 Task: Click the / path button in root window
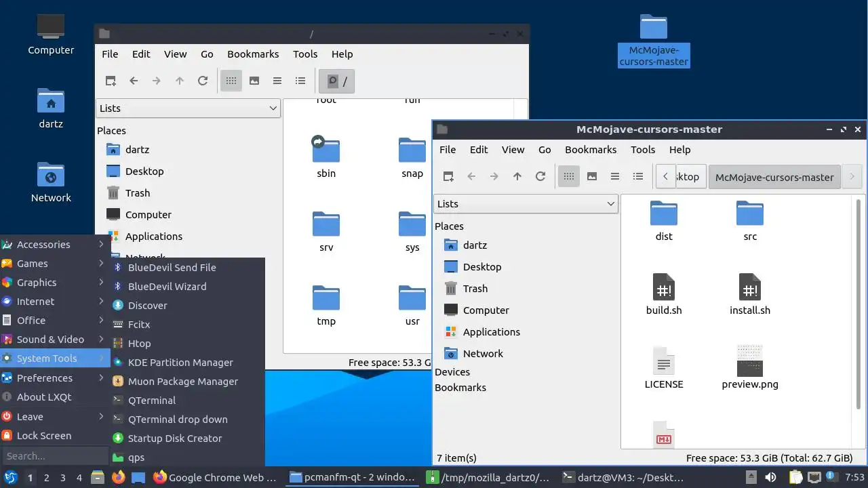click(337, 81)
